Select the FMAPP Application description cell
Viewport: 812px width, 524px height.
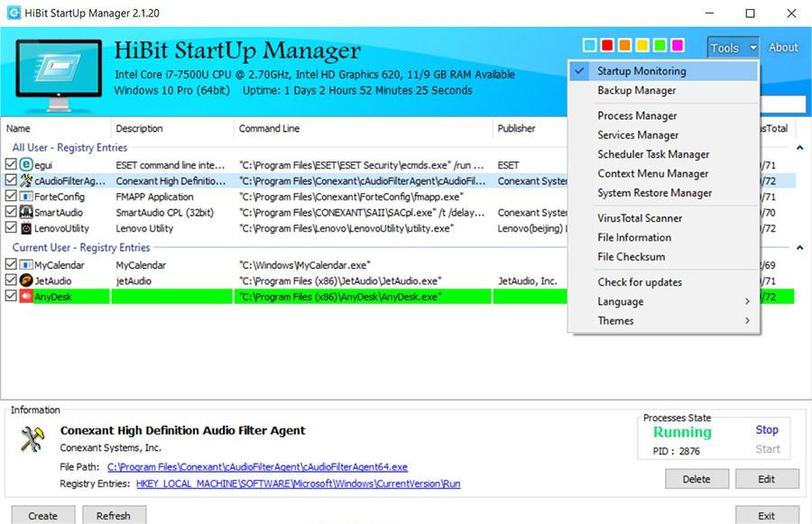[x=154, y=197]
